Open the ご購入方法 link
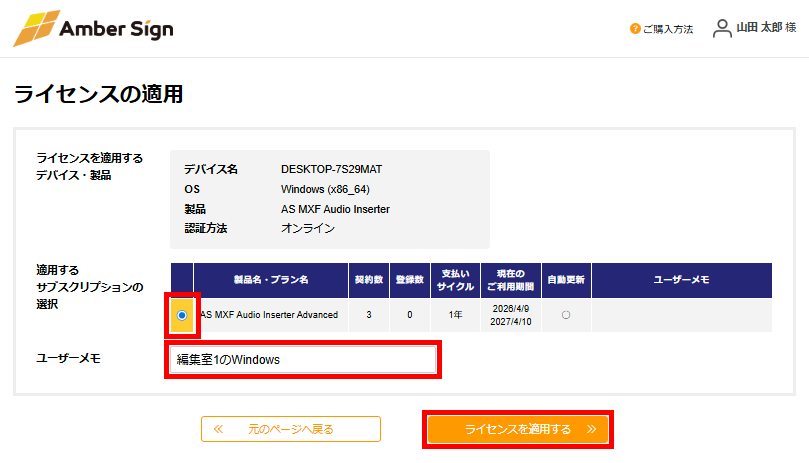Screen dimensions: 809x463 click(668, 29)
